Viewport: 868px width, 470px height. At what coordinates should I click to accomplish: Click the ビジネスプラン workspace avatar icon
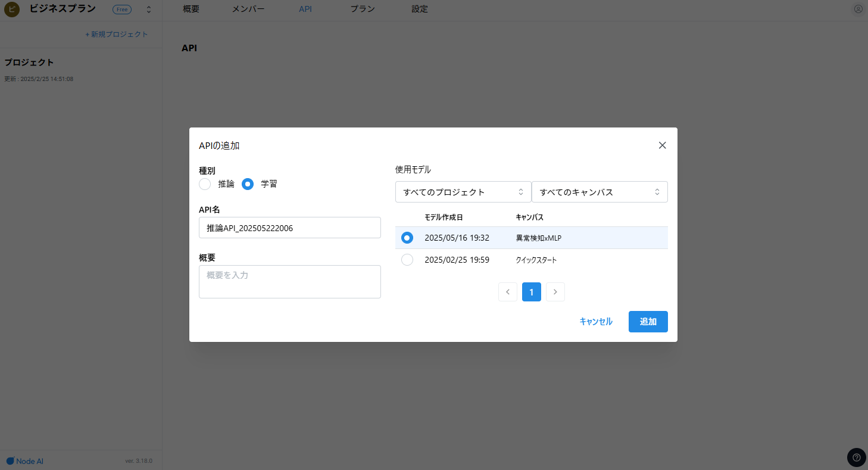click(x=11, y=10)
